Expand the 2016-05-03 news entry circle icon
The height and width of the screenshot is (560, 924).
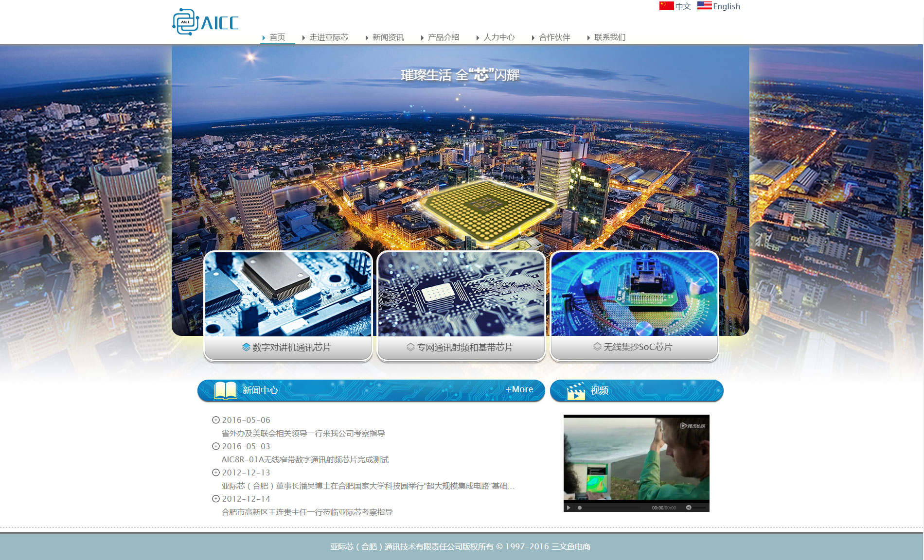coord(216,446)
